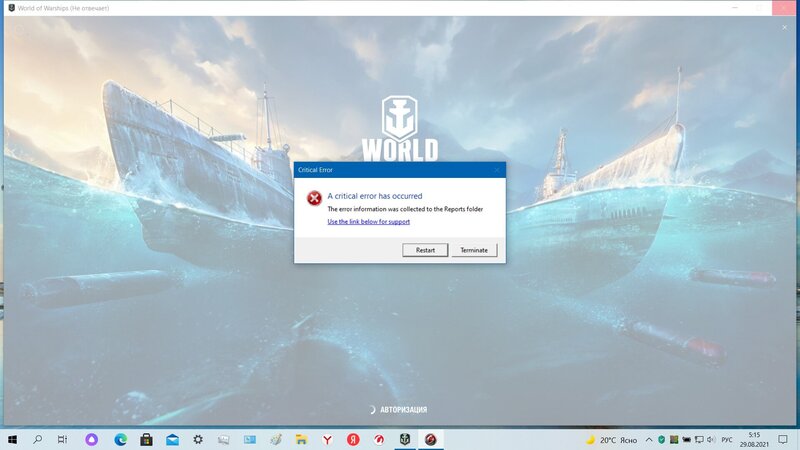Click the Restart button in the error dialog
The image size is (800, 450).
coord(425,250)
